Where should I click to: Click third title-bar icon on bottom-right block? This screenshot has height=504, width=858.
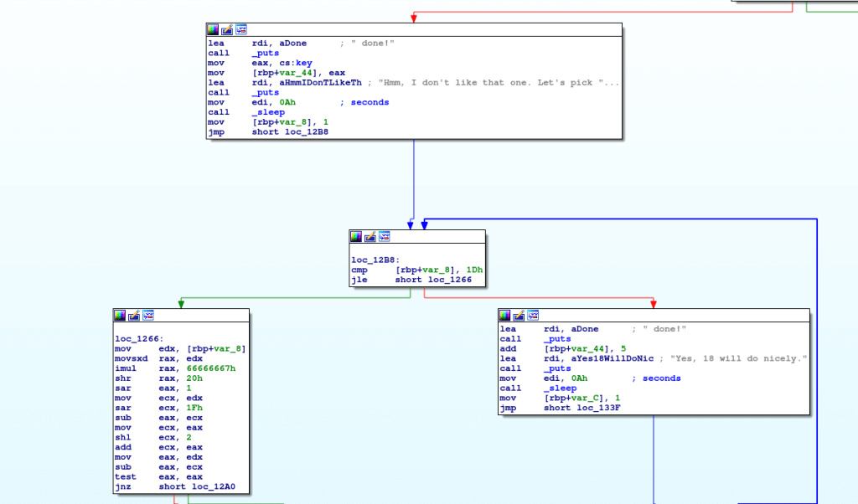[x=533, y=315]
